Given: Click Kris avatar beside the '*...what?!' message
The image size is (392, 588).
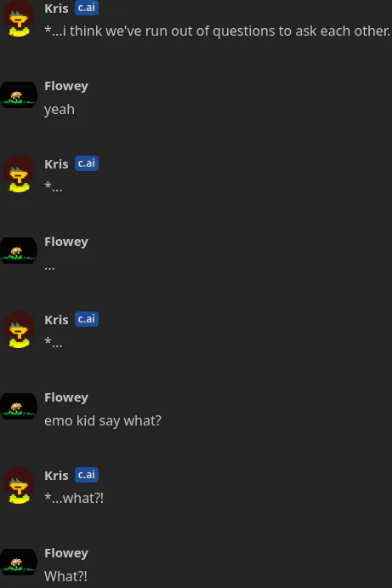Looking at the screenshot, I should click(19, 486).
